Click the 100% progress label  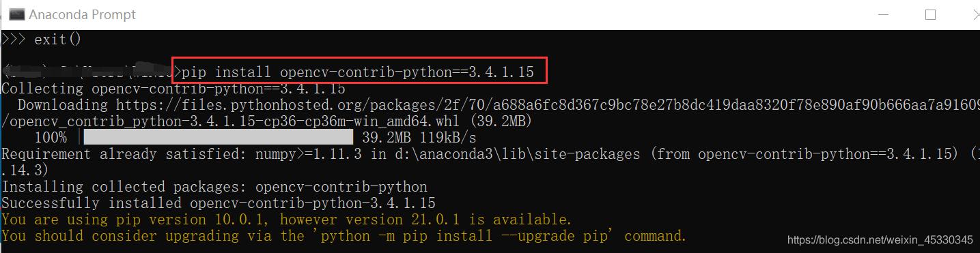(x=51, y=138)
